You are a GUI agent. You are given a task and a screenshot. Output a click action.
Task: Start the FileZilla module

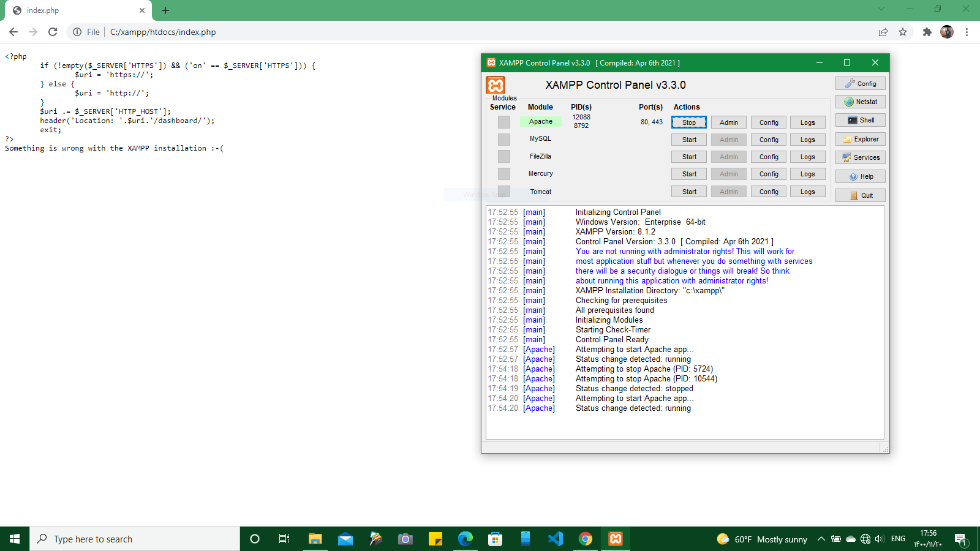coord(689,157)
